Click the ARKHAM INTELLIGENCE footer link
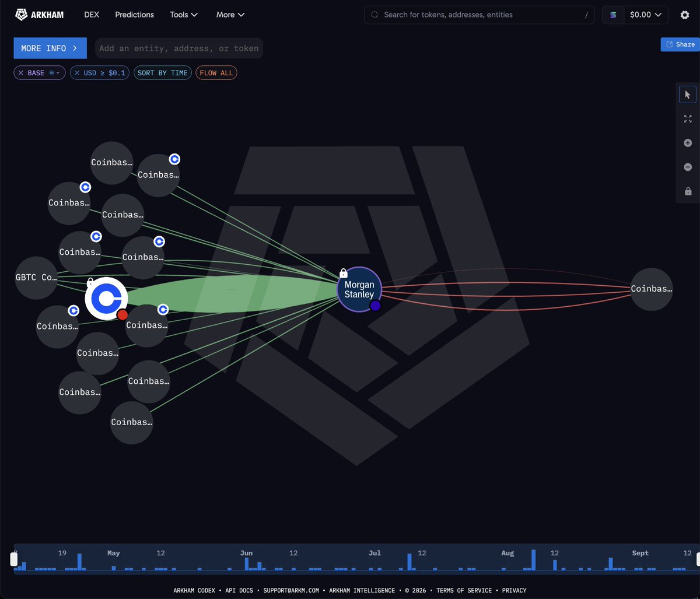 pos(362,590)
